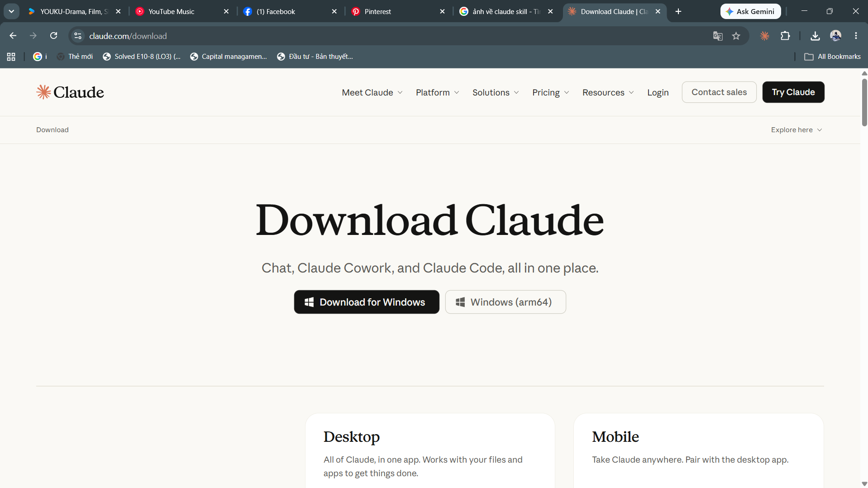Open the Chrome three-dot menu
Image resolution: width=868 pixels, height=488 pixels.
pos(856,36)
